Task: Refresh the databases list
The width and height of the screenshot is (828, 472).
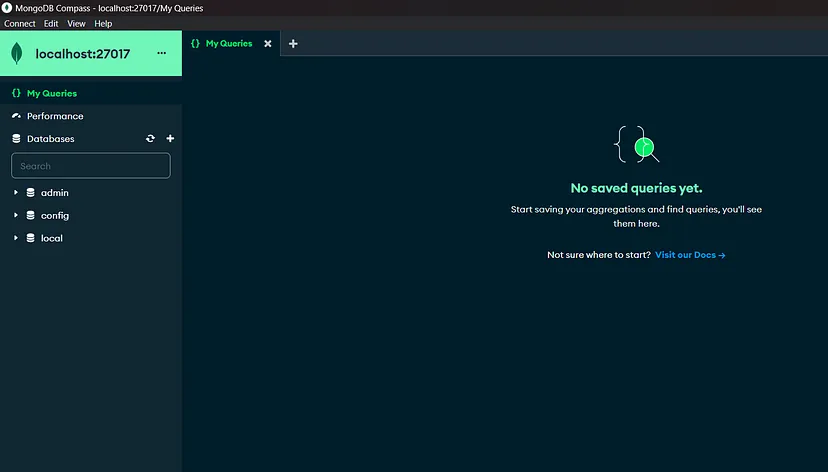Action: (150, 138)
